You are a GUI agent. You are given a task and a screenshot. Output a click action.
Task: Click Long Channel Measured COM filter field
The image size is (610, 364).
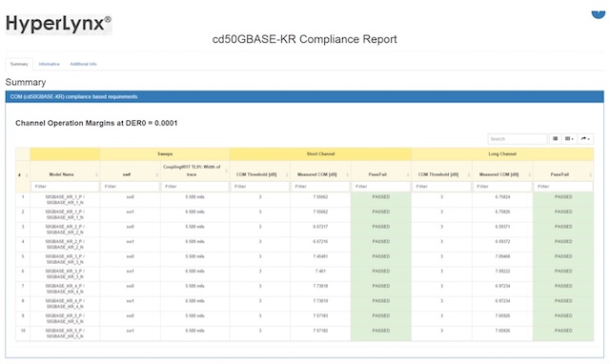[x=502, y=187]
